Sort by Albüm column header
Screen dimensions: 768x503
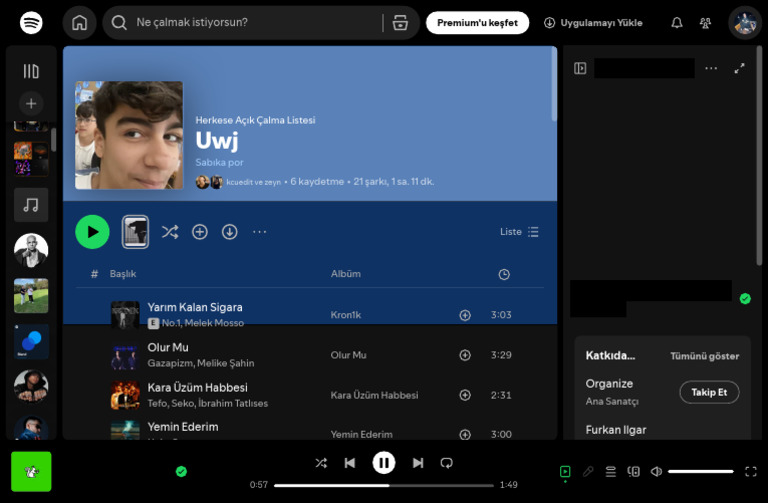(346, 274)
